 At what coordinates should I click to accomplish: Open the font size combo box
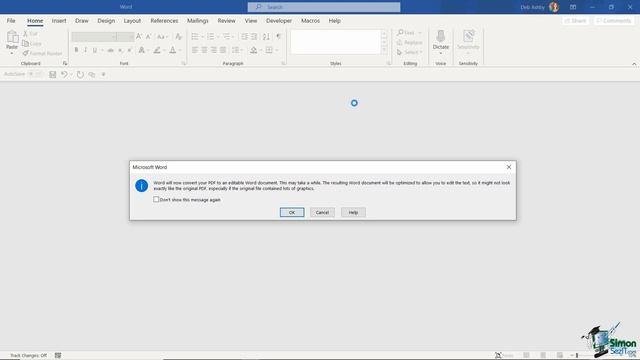[126, 37]
